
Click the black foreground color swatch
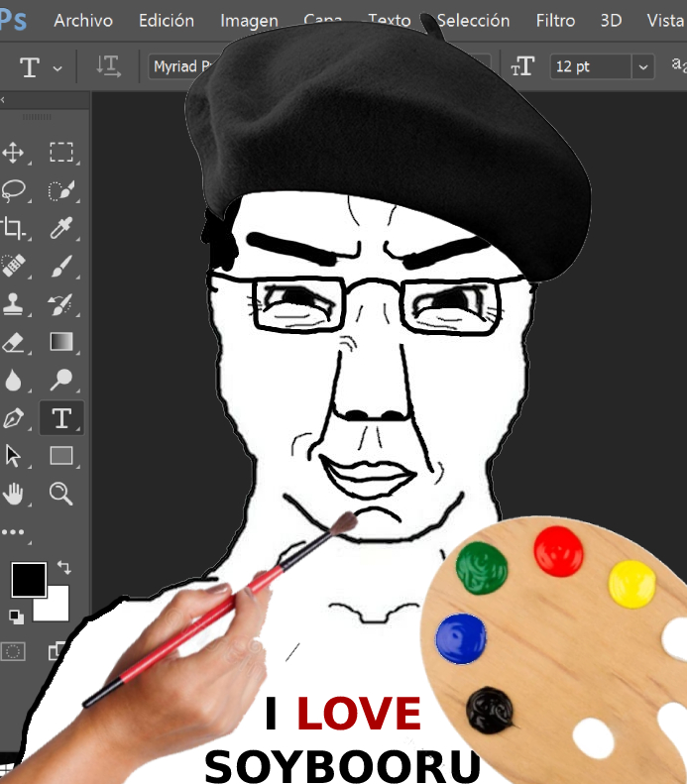(28, 579)
